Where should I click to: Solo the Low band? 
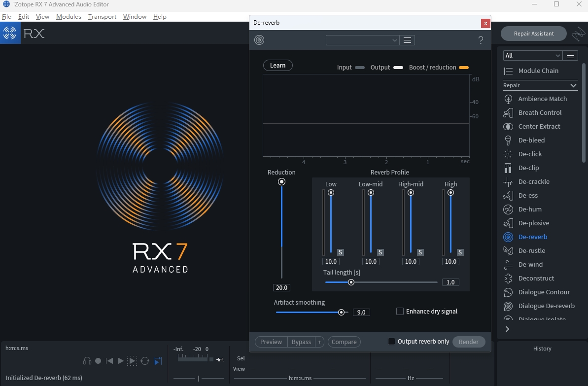(341, 252)
